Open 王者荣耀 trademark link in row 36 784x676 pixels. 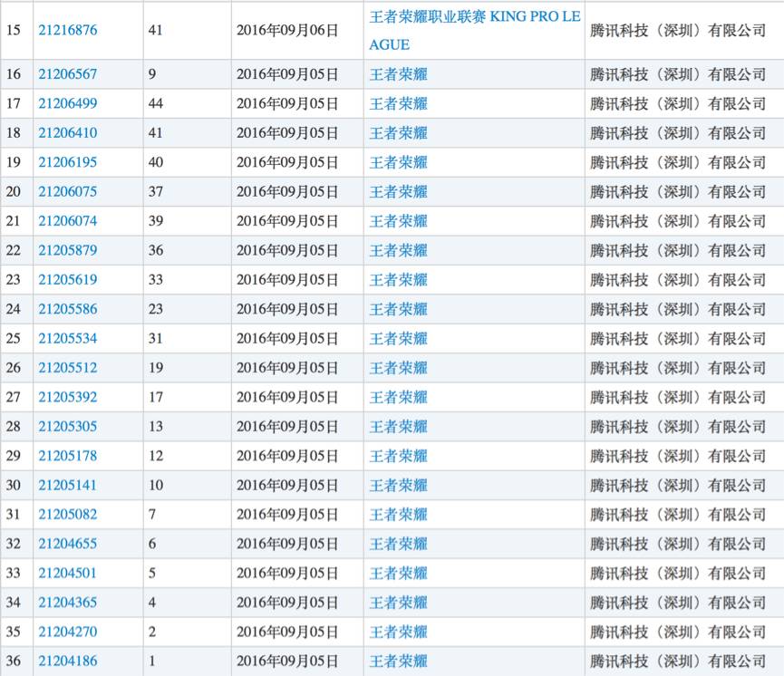[x=399, y=662]
